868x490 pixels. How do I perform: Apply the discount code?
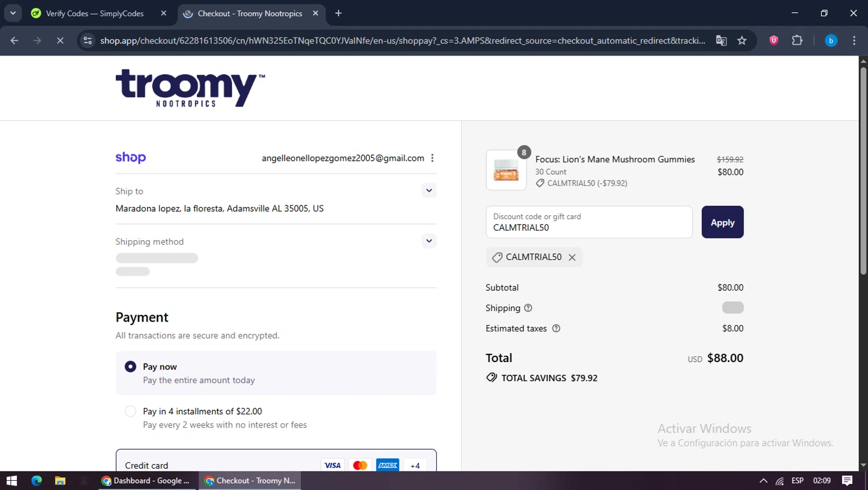(x=723, y=222)
